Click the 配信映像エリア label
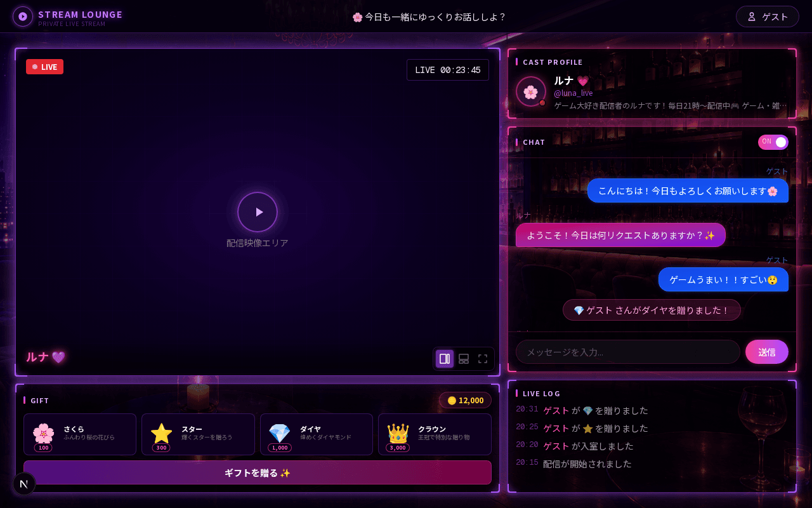Viewport: 812px width, 508px height. click(258, 243)
